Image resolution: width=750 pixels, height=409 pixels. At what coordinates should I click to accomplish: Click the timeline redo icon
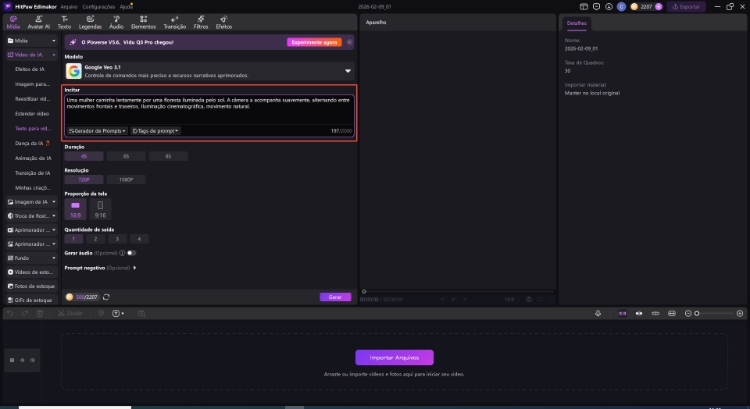pos(25,313)
